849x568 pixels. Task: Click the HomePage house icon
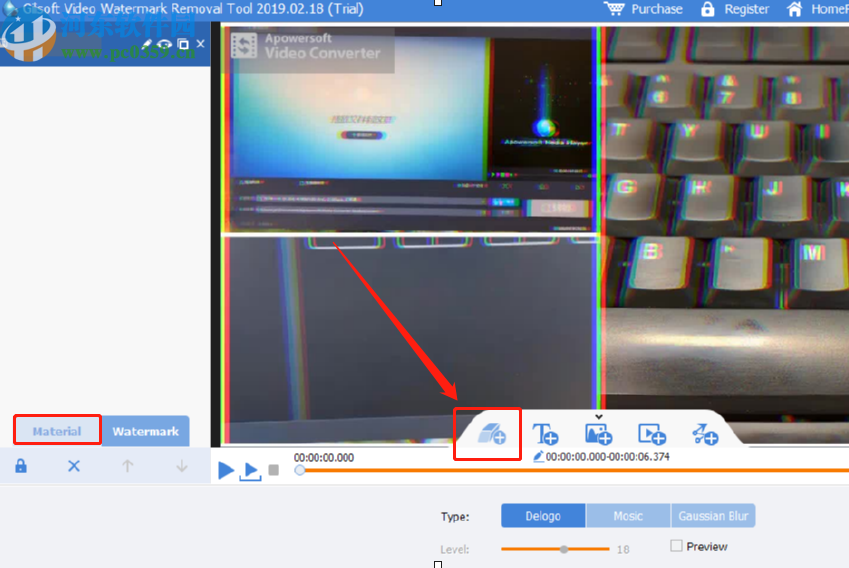[x=794, y=9]
